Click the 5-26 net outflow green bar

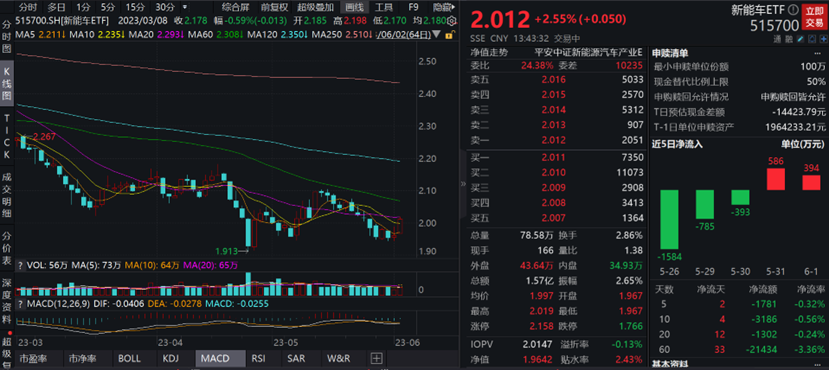669,219
